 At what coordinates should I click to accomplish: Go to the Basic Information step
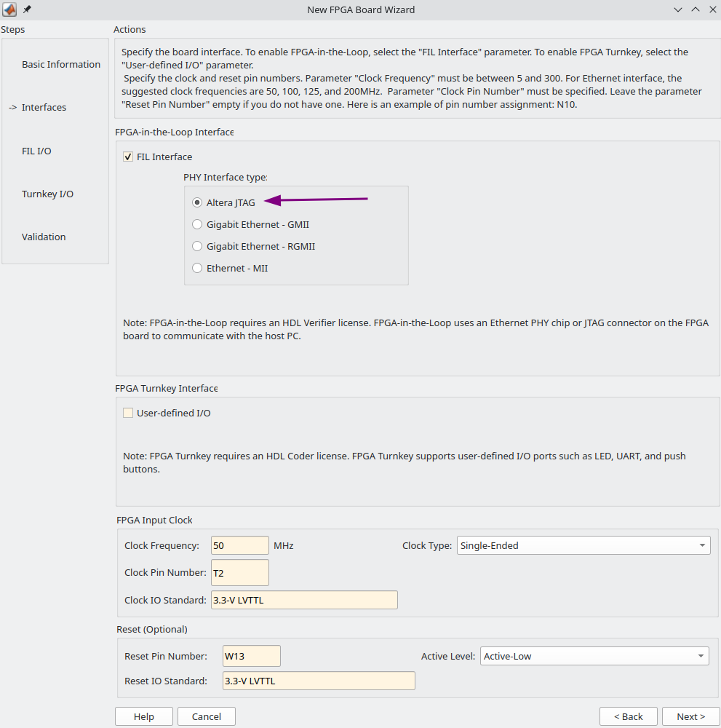tap(61, 65)
